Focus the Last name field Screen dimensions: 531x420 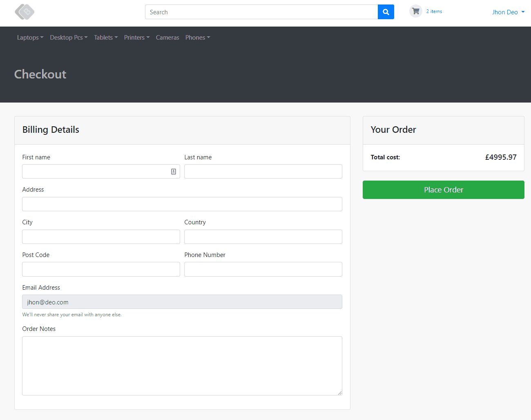(263, 171)
